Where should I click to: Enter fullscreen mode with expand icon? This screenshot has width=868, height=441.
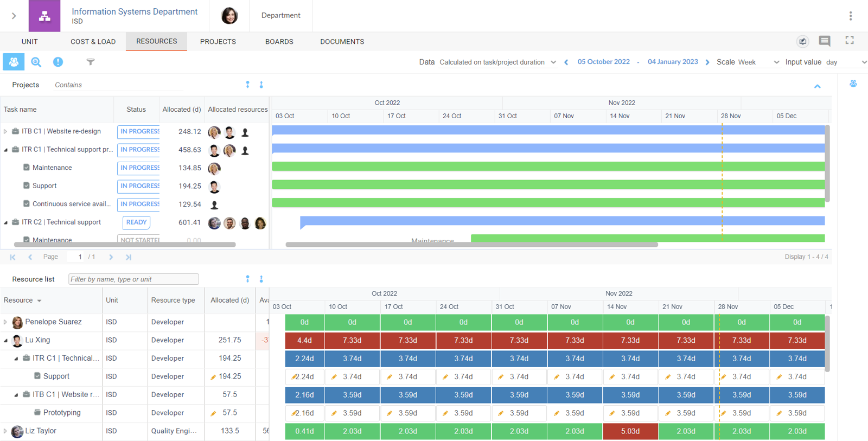click(x=850, y=40)
